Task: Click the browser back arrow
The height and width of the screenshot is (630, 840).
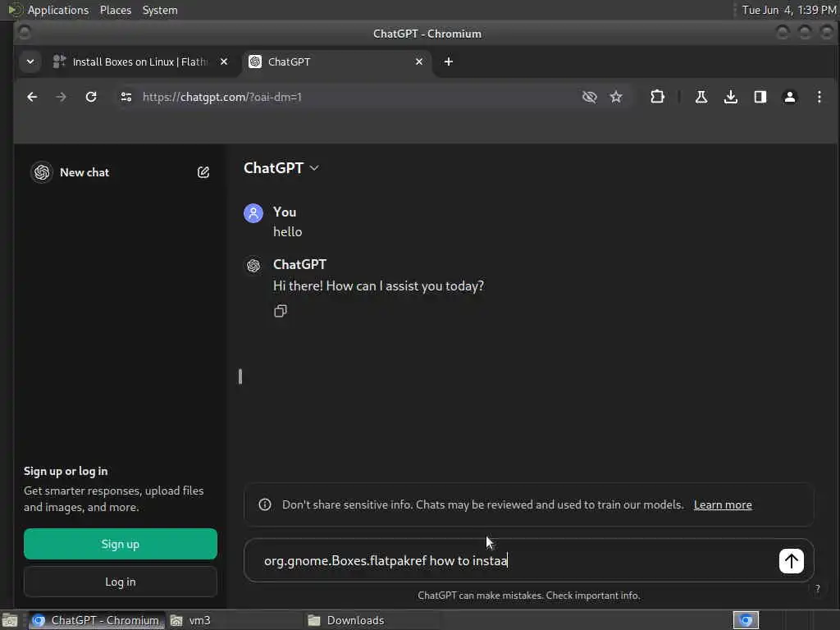Action: [32, 97]
